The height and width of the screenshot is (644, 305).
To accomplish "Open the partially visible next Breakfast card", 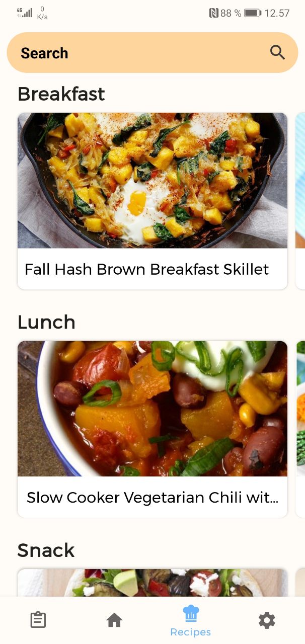I will point(300,201).
